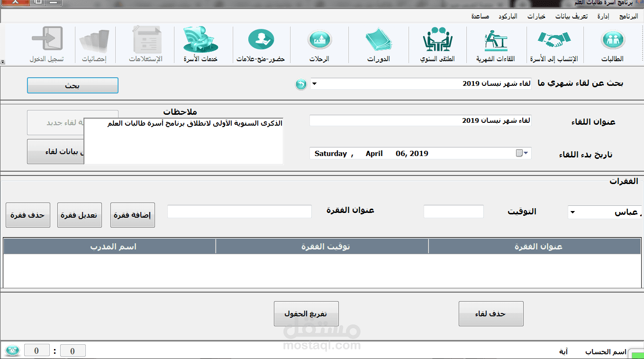Focus the التوقيت timing input field
The height and width of the screenshot is (359, 644).
[454, 212]
